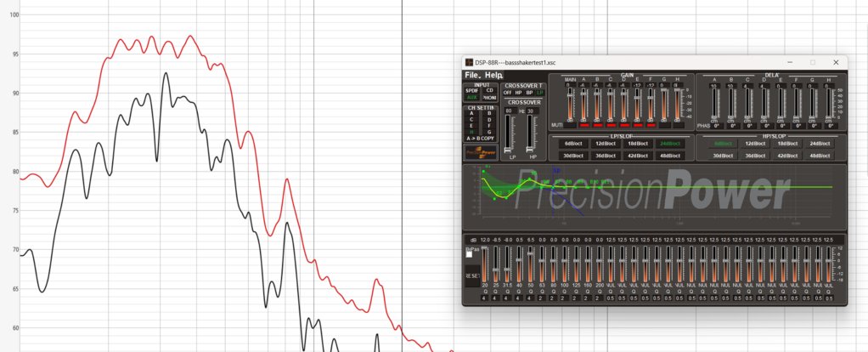Select 18dB/oct LP slope
868x352 pixels.
click(x=638, y=144)
